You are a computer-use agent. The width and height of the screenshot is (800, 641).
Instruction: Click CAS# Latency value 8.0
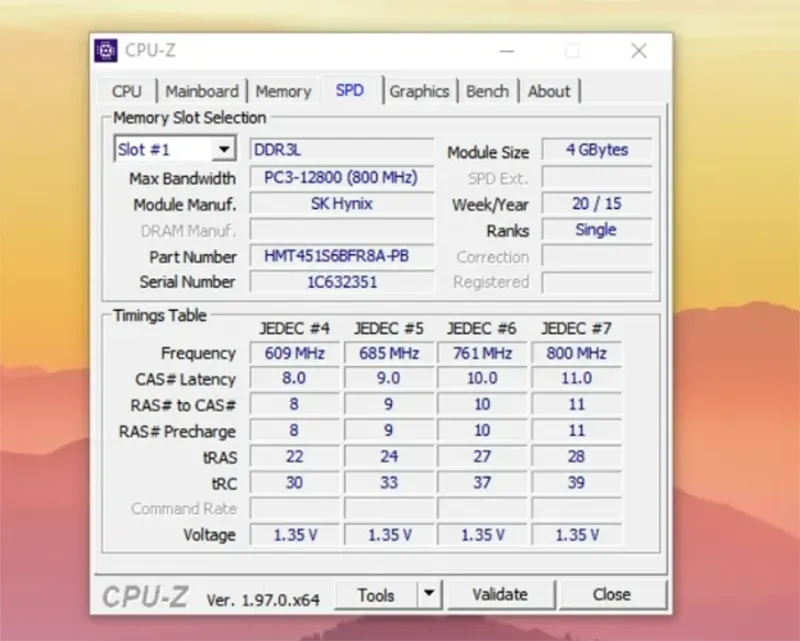[294, 378]
